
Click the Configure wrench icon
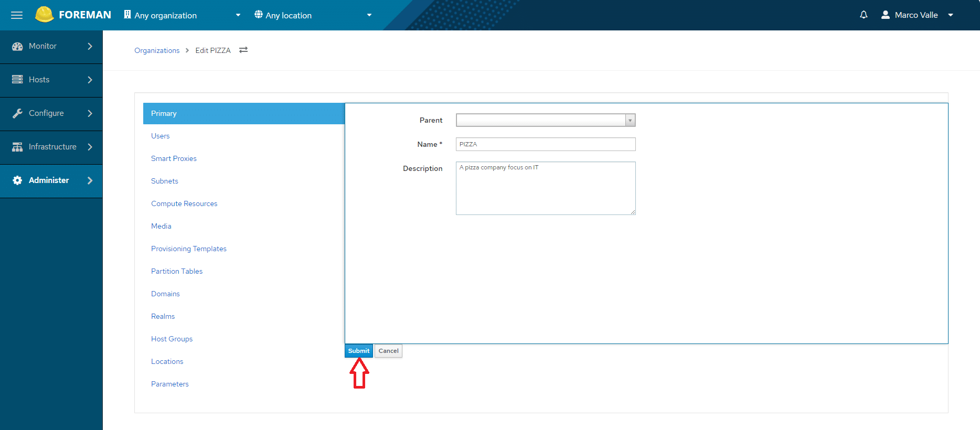coord(17,113)
